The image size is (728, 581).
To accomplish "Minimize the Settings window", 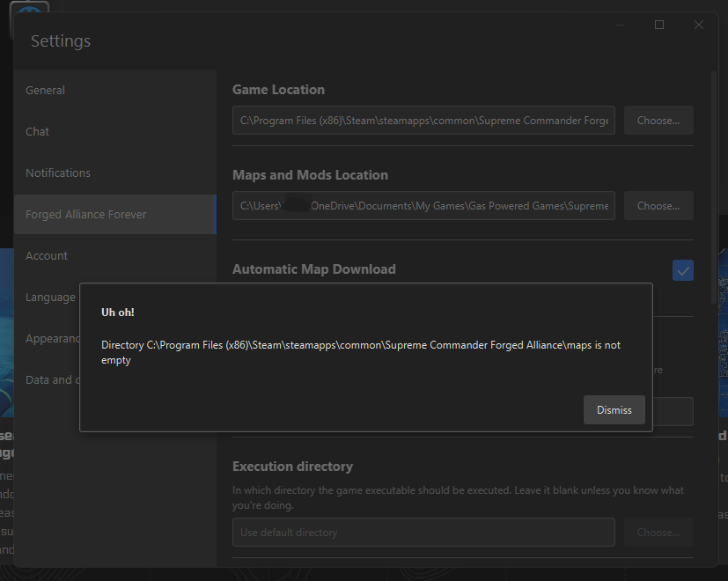I will (x=620, y=25).
